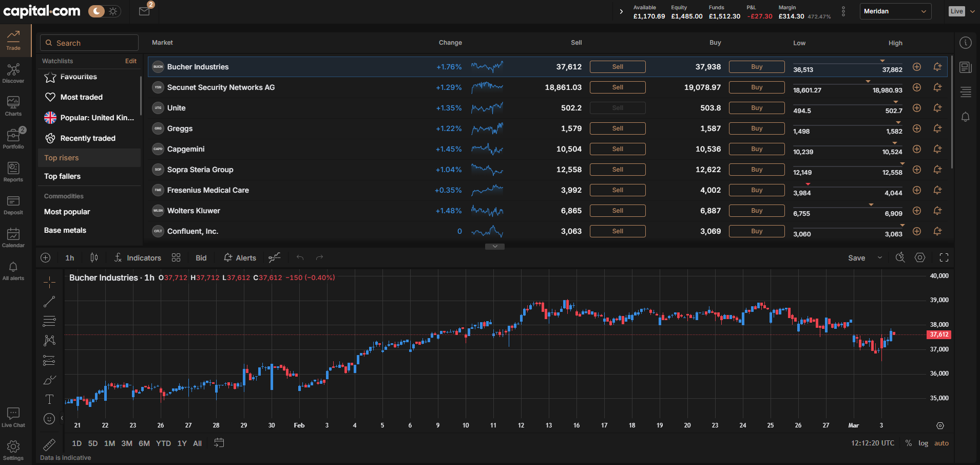Click Buy on Bucher Industries
The width and height of the screenshot is (980, 465).
756,66
